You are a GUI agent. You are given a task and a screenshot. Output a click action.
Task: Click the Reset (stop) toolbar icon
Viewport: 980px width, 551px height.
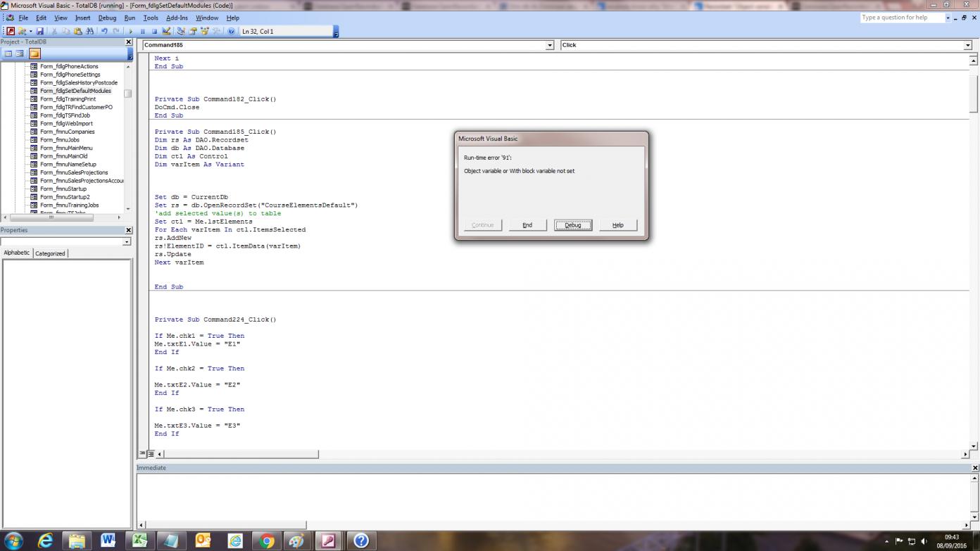154,31
